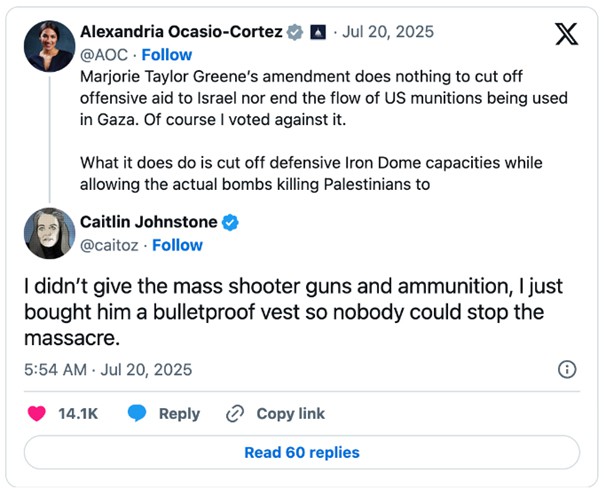Click the government affiliation badge icon
Viewport: 606px width, 496px height.
point(318,32)
